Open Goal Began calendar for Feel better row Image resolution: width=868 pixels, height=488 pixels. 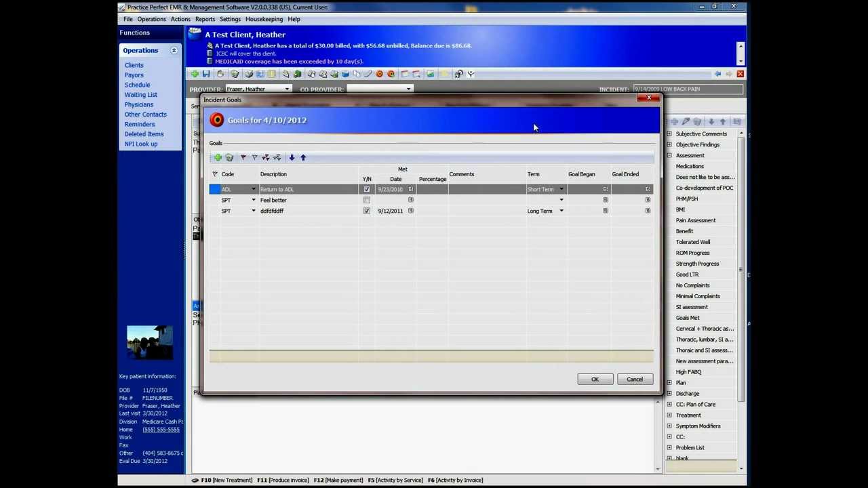(606, 200)
